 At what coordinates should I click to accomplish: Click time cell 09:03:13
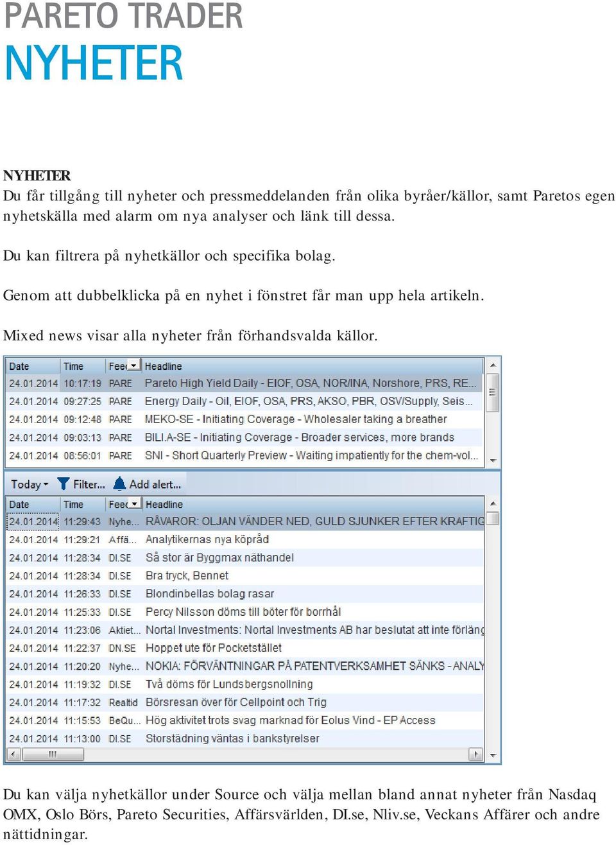[x=82, y=437]
